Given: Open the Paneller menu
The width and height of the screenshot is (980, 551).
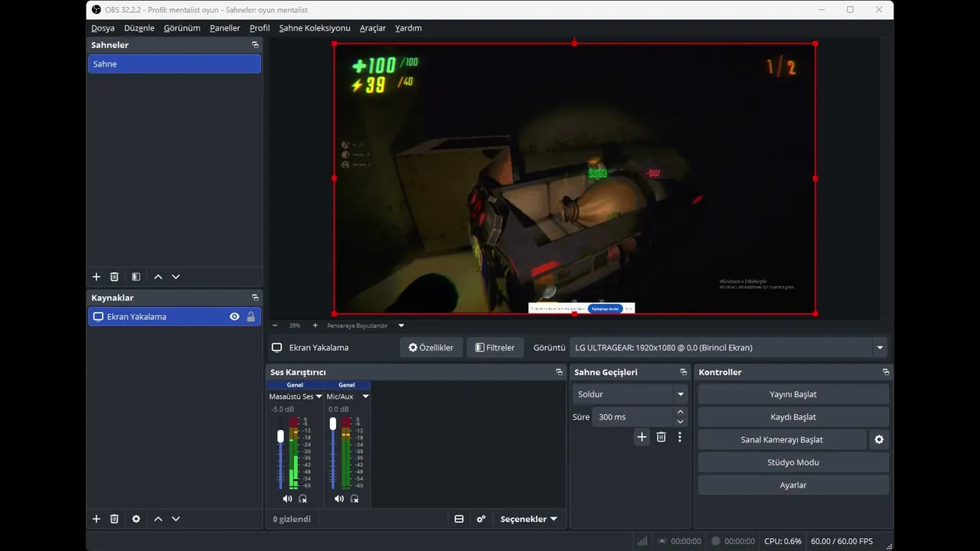Looking at the screenshot, I should [225, 28].
